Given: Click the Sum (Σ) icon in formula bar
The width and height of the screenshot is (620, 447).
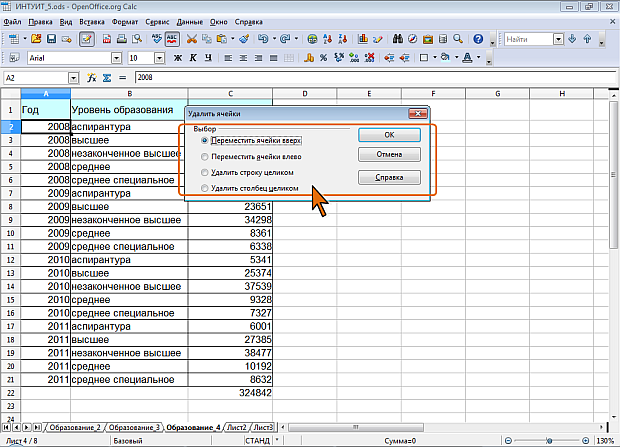Looking at the screenshot, I should (106, 78).
